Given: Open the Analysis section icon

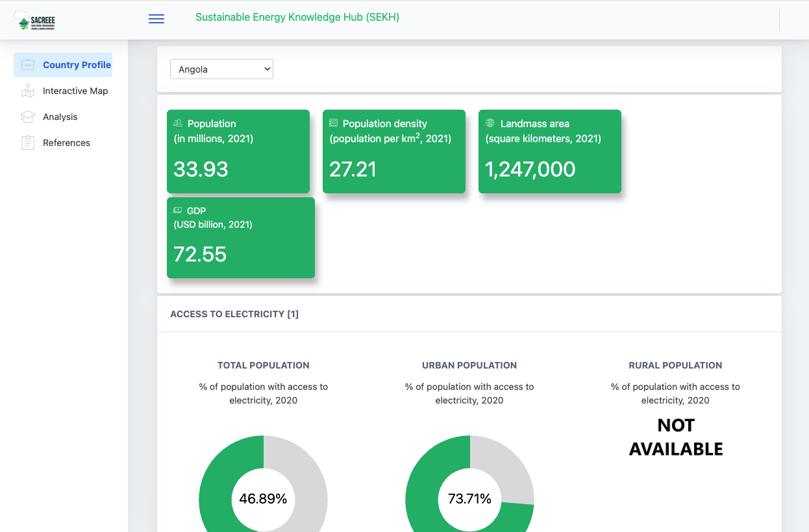Looking at the screenshot, I should click(27, 117).
